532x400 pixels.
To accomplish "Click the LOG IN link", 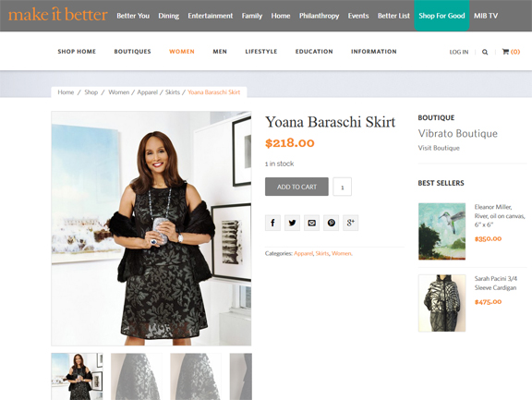I will [459, 52].
